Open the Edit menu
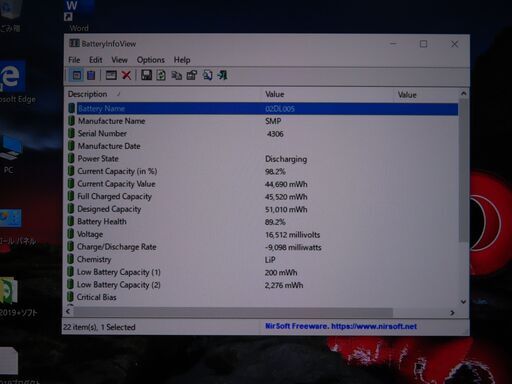512x384 pixels. pyautogui.click(x=96, y=60)
